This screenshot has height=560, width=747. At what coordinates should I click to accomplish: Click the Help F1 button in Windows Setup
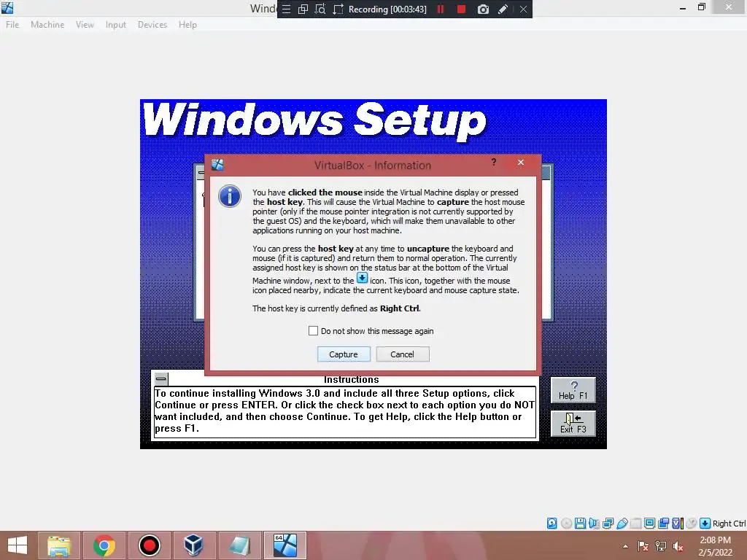573,391
